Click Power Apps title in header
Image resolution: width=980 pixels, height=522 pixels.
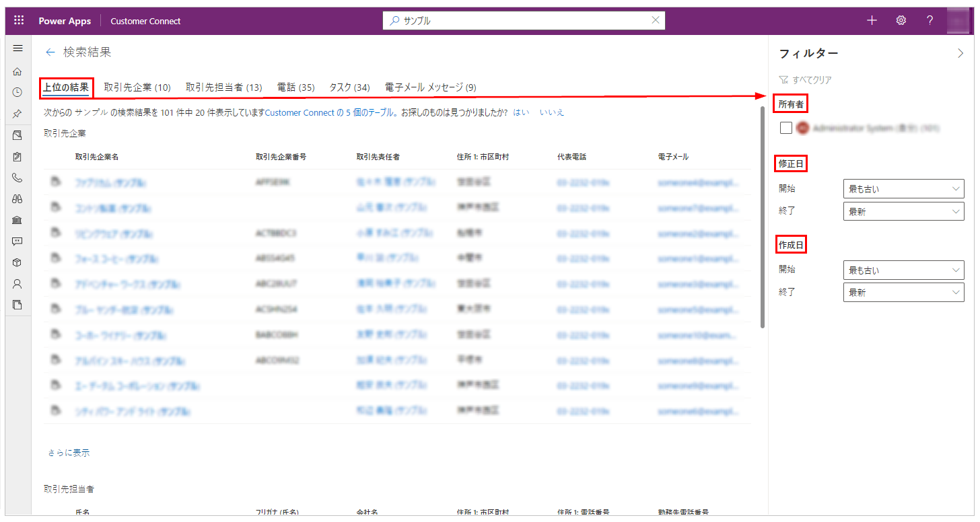[x=65, y=21]
